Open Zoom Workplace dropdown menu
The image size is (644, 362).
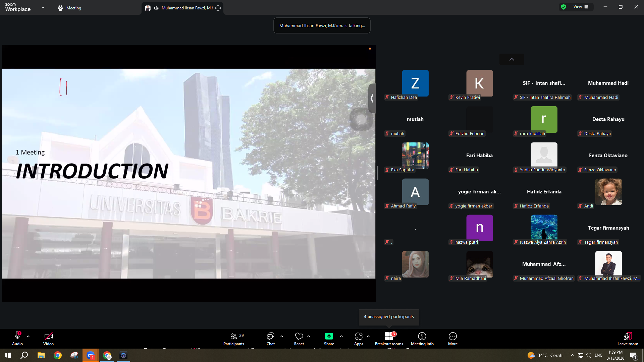click(43, 7)
